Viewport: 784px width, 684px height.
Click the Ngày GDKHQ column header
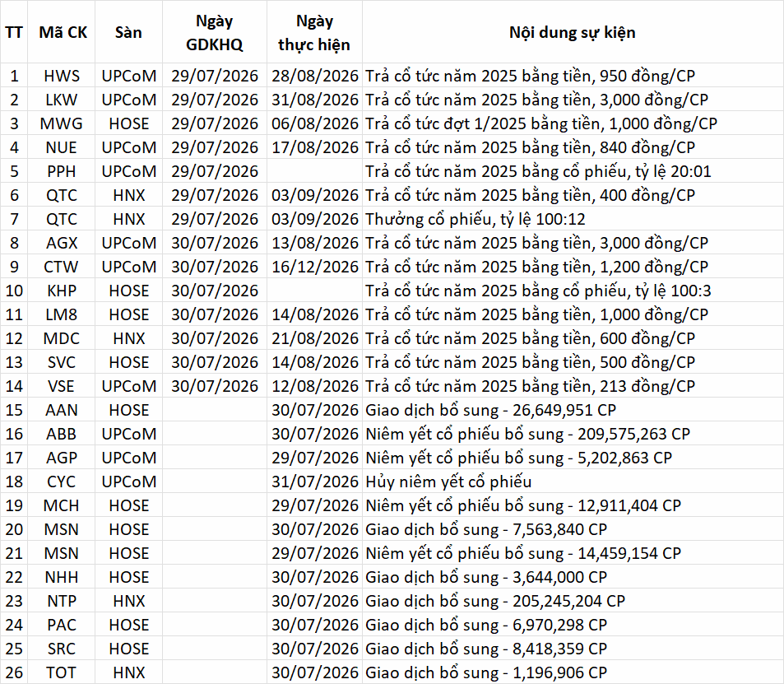(215, 32)
